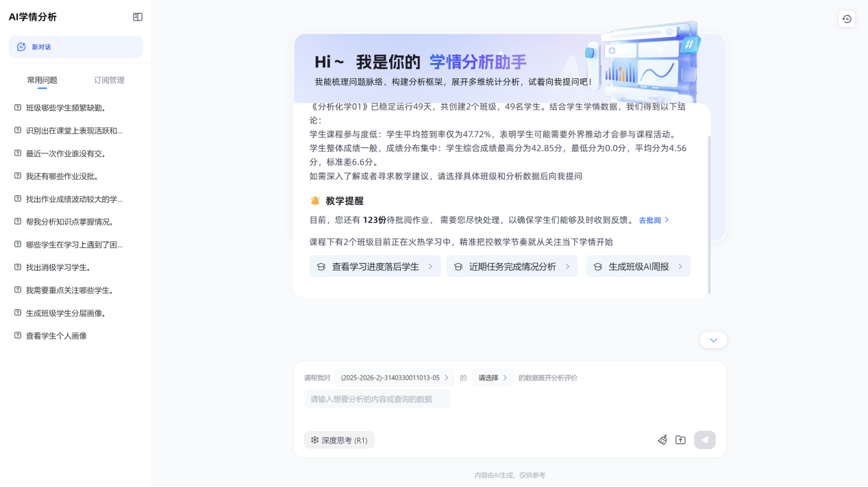This screenshot has height=488, width=868.
Task: Follow the 去批阅 link
Action: [x=654, y=220]
